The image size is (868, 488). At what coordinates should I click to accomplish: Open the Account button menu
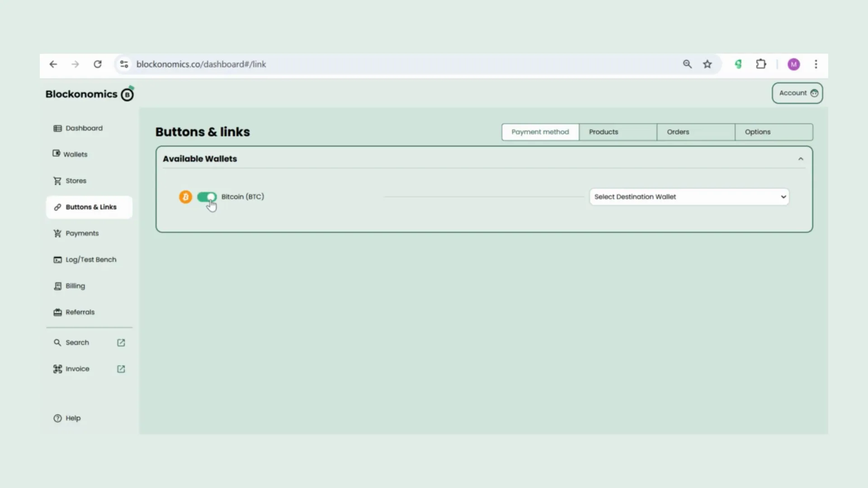click(x=797, y=93)
